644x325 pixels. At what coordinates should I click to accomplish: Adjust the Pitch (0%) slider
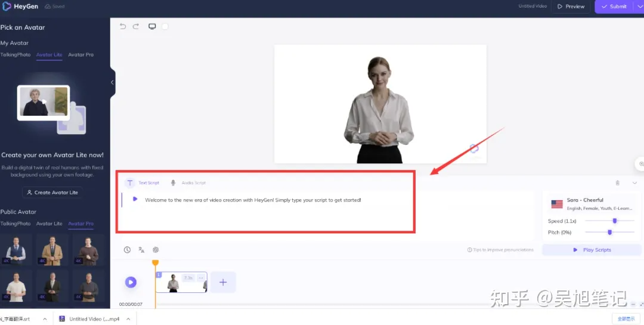(609, 233)
